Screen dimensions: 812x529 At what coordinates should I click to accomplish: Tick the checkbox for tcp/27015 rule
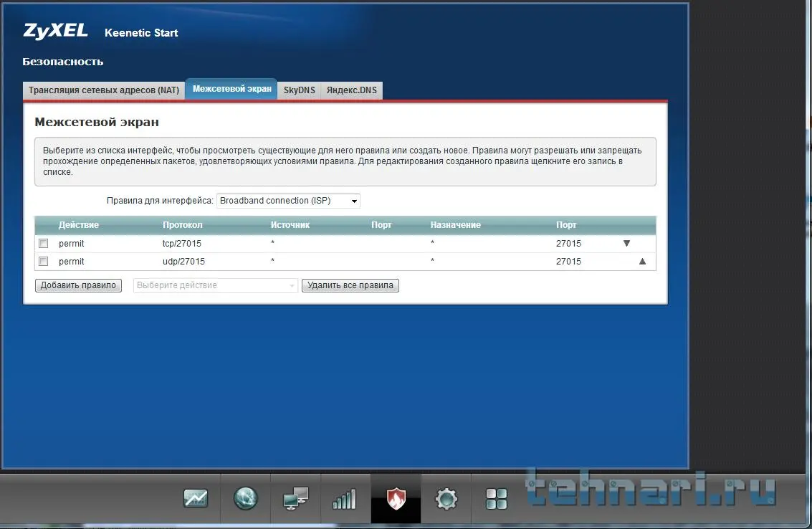point(44,244)
